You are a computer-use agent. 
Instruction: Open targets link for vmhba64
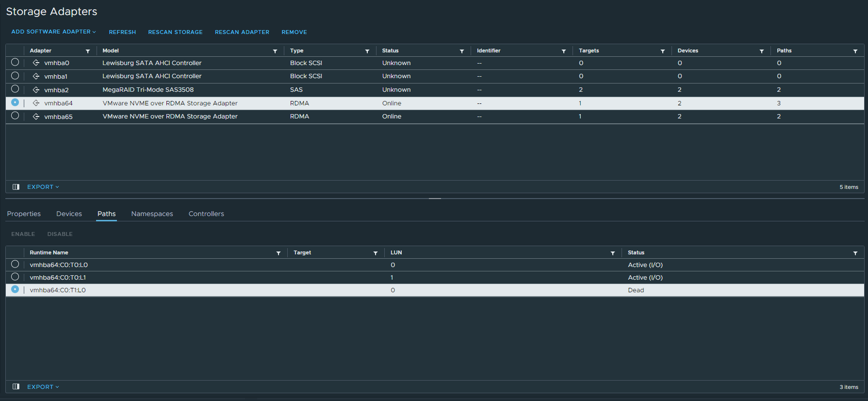pos(580,103)
